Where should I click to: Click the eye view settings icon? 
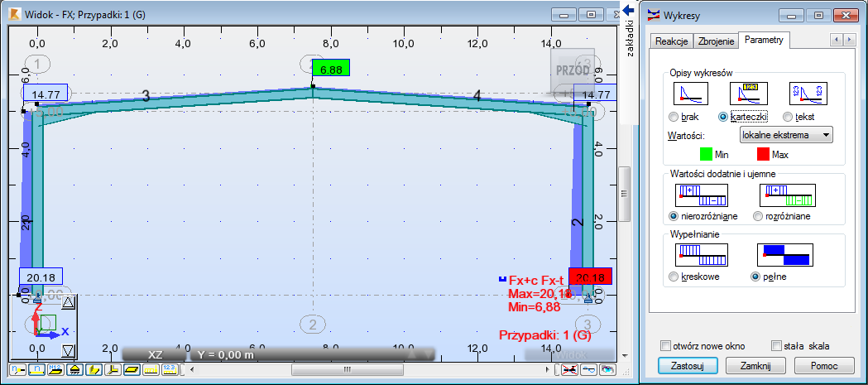[x=608, y=369]
